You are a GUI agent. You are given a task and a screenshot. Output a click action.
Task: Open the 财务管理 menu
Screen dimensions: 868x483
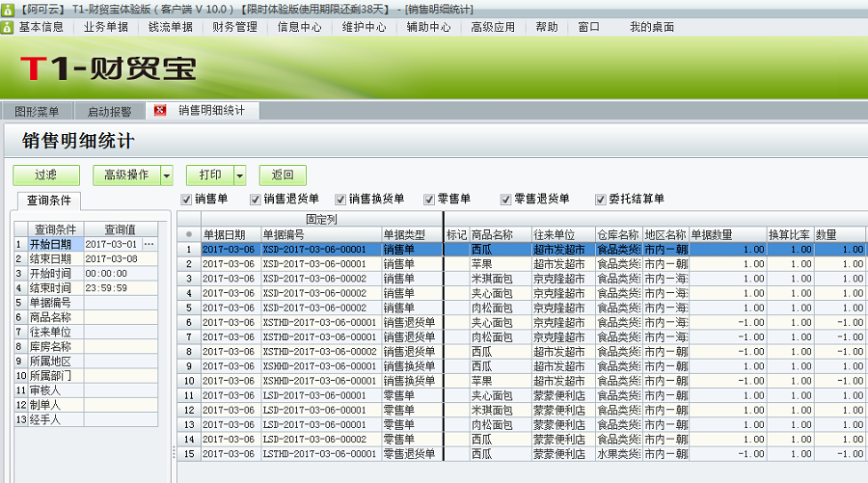tap(234, 27)
